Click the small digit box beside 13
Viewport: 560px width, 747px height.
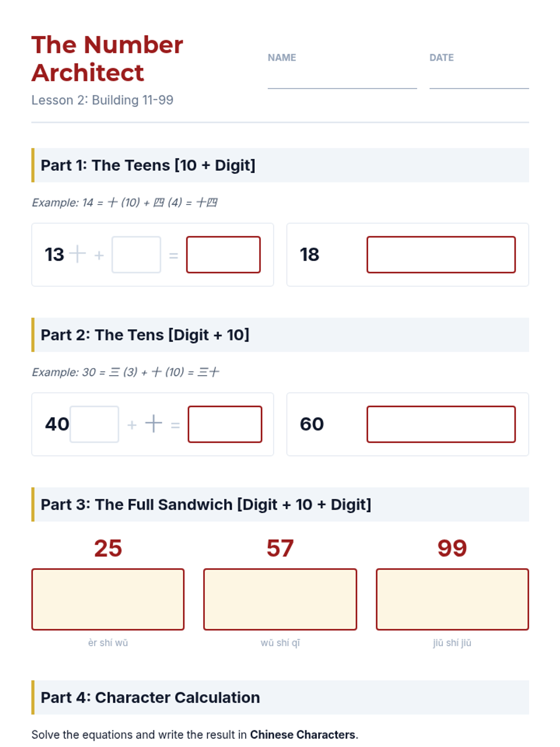pos(136,254)
